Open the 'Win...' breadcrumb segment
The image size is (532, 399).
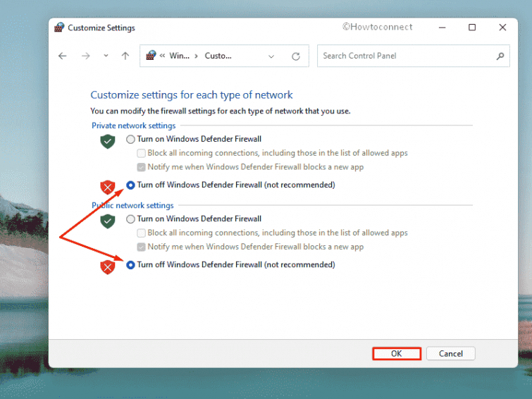(x=179, y=56)
